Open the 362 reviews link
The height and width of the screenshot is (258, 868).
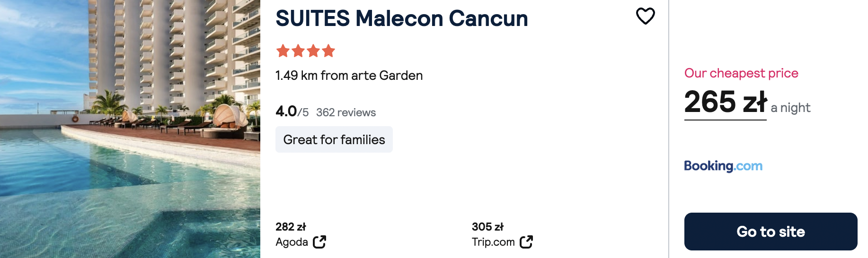click(x=346, y=112)
